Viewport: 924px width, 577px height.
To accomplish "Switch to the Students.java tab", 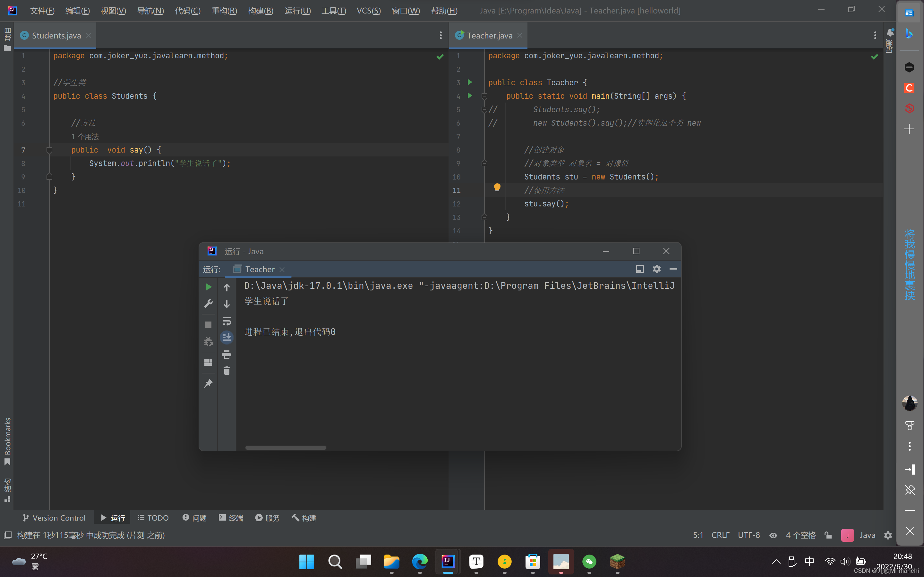I will [x=56, y=36].
